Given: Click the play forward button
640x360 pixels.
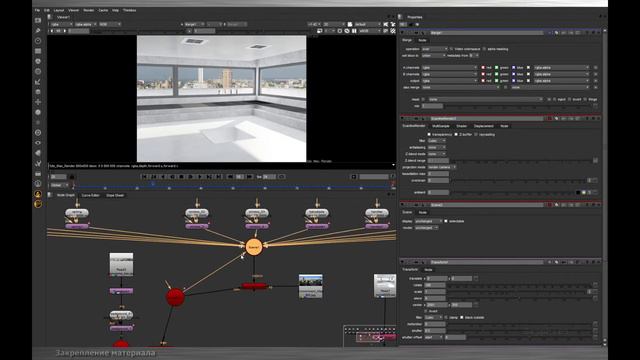Looking at the screenshot, I should click(x=200, y=177).
